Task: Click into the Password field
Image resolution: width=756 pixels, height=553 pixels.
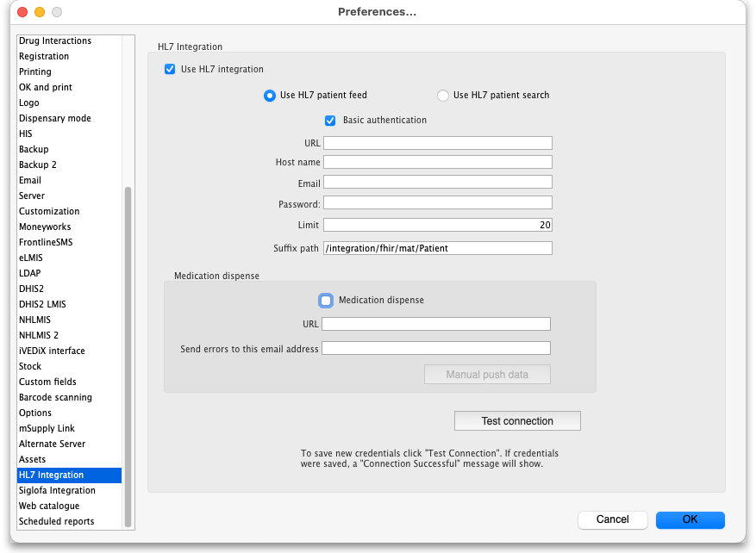Action: [x=437, y=203]
